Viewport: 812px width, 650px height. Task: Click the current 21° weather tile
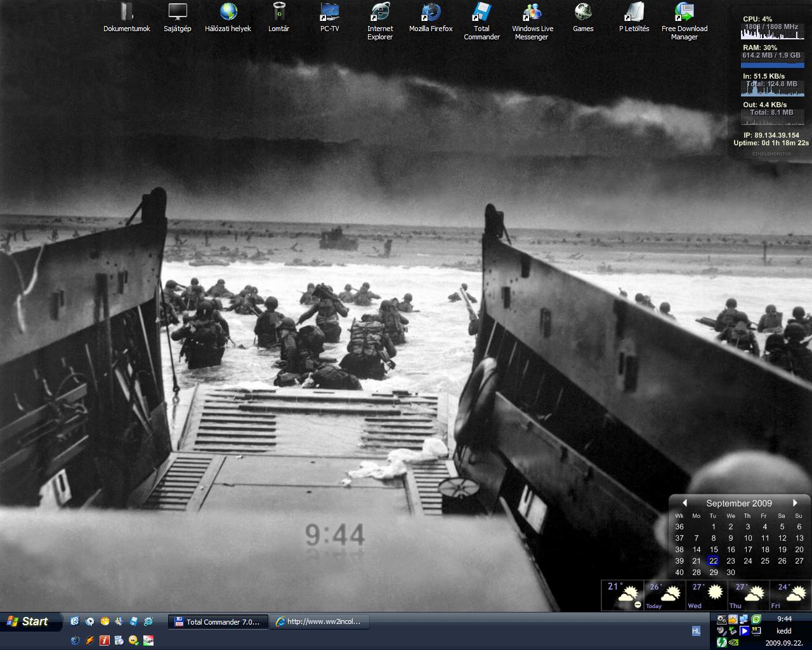coord(623,595)
